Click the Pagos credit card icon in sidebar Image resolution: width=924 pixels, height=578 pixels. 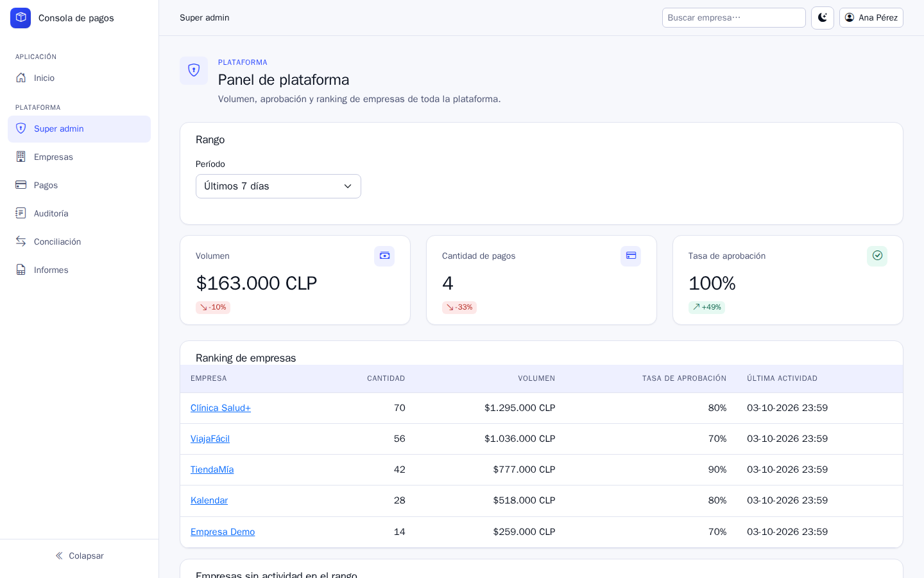click(21, 185)
